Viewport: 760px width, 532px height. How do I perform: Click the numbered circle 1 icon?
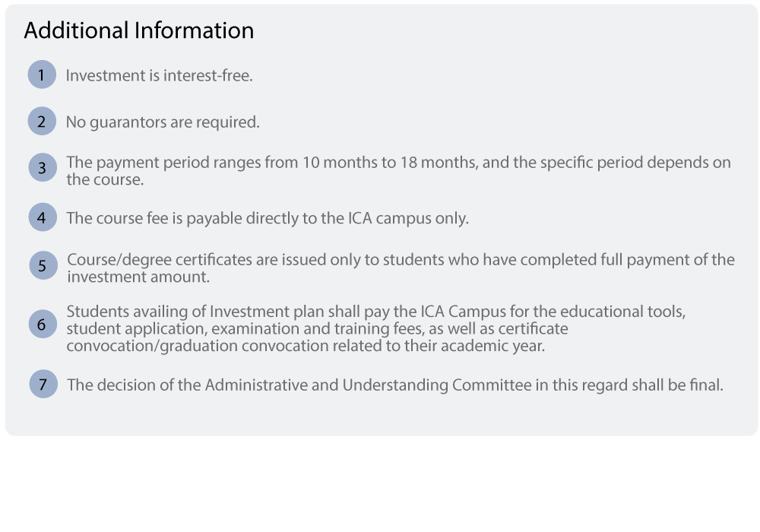[42, 74]
